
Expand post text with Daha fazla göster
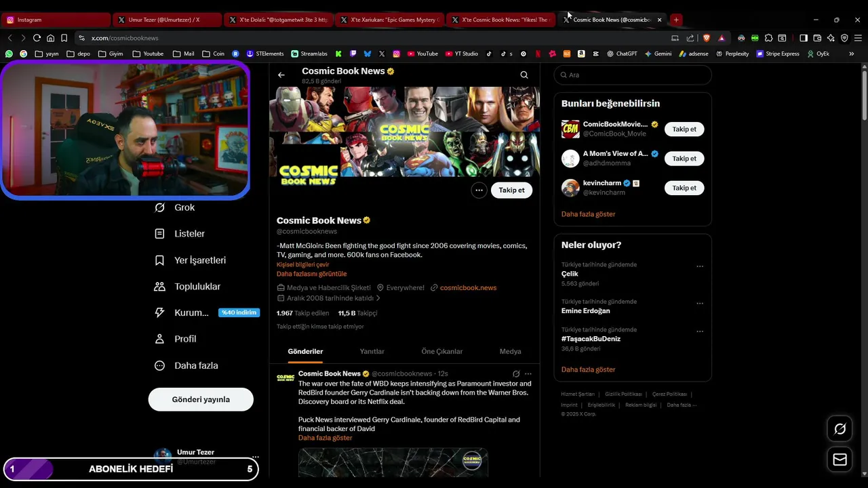pyautogui.click(x=325, y=438)
